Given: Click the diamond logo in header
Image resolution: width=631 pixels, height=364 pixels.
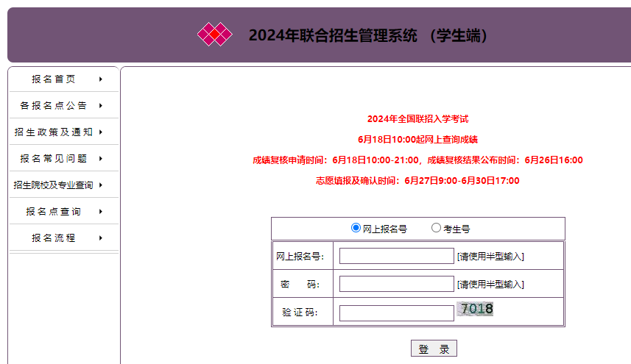Looking at the screenshot, I should 214,35.
